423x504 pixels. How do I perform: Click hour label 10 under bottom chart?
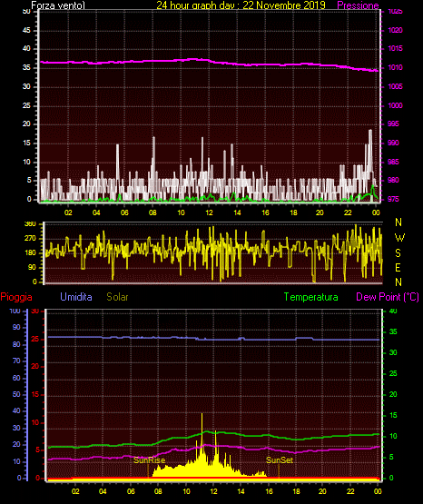pyautogui.click(x=186, y=491)
